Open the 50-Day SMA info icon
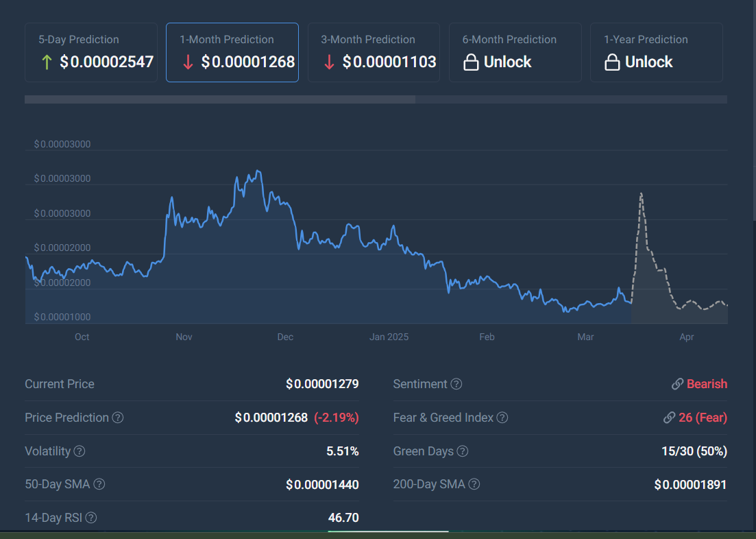The image size is (756, 539). 99,484
